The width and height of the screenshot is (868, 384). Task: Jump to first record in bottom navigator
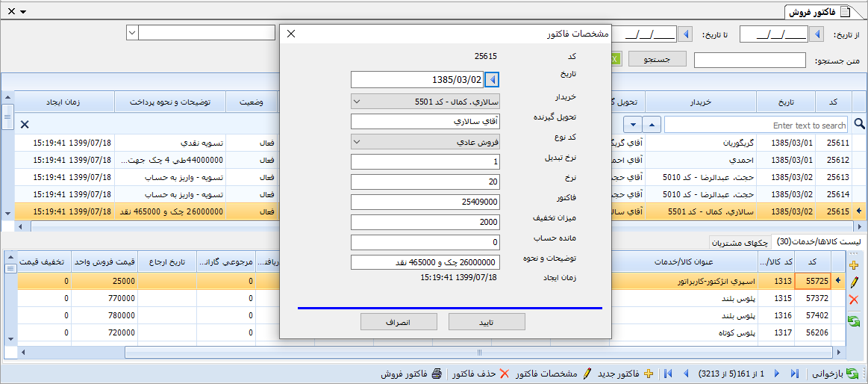click(668, 374)
